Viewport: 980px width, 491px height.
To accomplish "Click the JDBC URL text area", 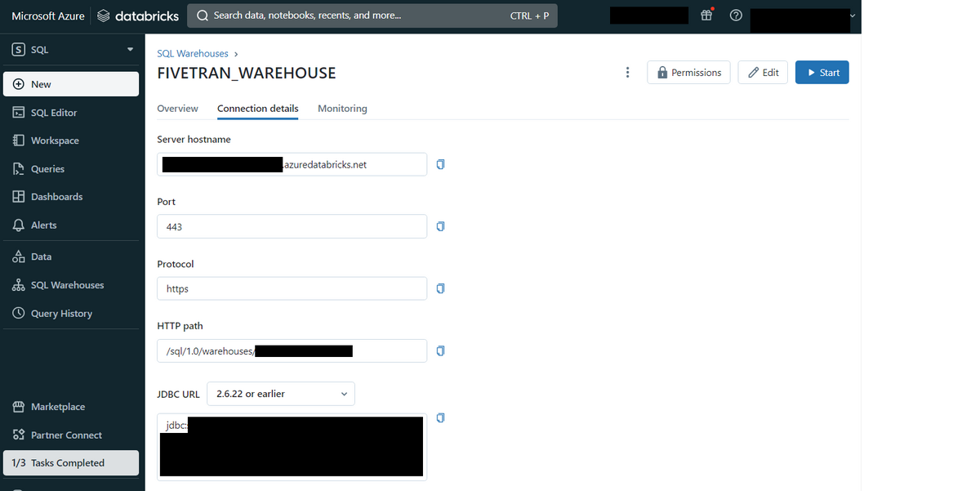I will (x=292, y=447).
